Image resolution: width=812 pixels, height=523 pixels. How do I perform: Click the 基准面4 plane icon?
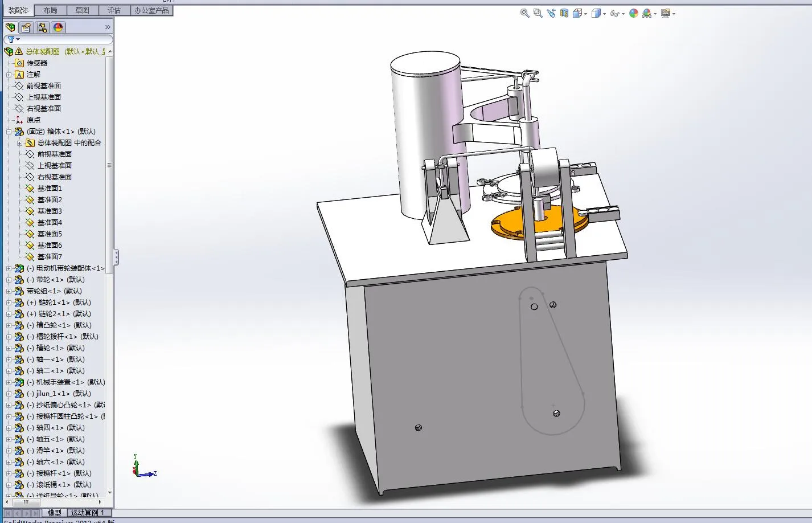pos(30,222)
